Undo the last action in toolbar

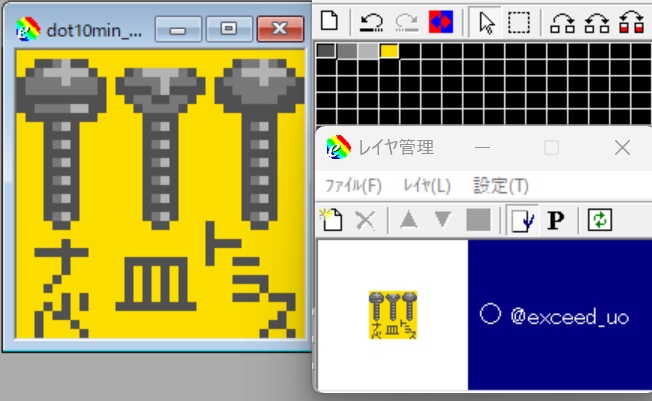(371, 22)
